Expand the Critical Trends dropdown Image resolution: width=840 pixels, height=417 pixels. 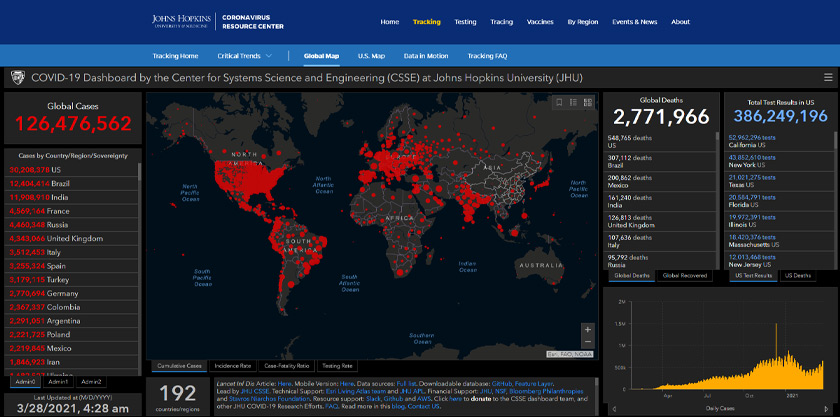point(245,56)
